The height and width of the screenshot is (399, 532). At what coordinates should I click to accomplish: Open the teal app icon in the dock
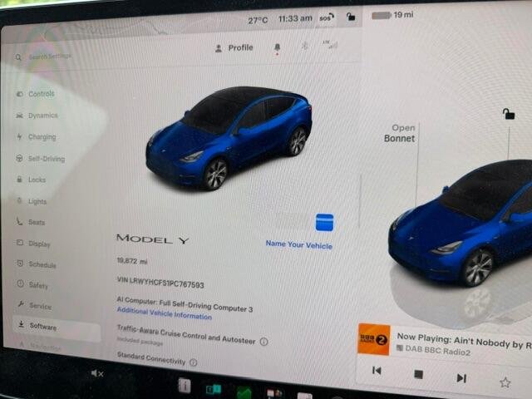coord(214,389)
